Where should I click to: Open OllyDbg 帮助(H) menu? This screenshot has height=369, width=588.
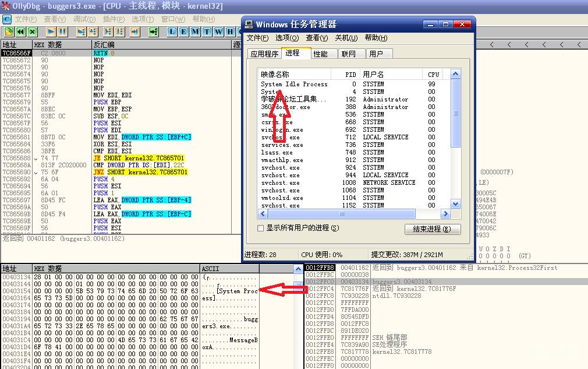[x=204, y=19]
